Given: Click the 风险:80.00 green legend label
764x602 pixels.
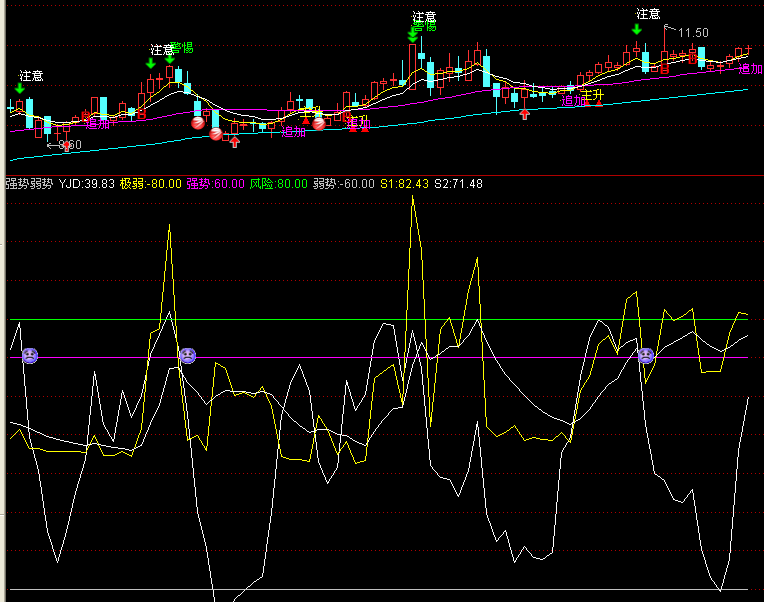Looking at the screenshot, I should click(x=279, y=184).
